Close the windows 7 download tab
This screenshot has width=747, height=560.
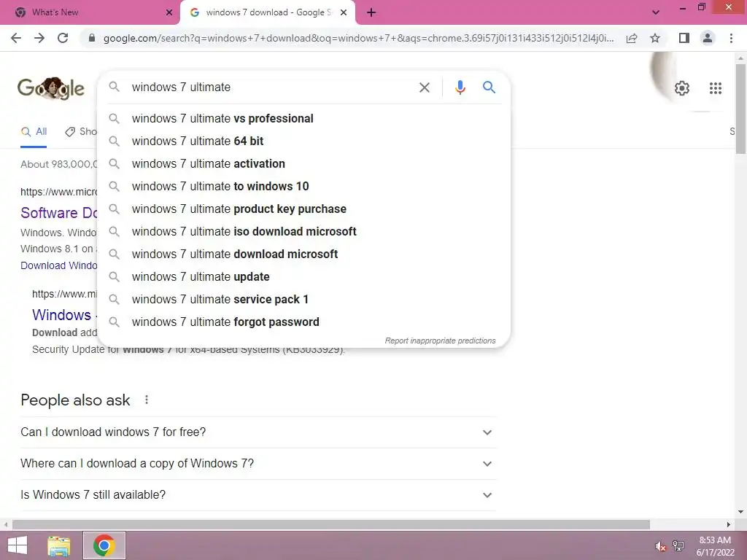pyautogui.click(x=344, y=12)
